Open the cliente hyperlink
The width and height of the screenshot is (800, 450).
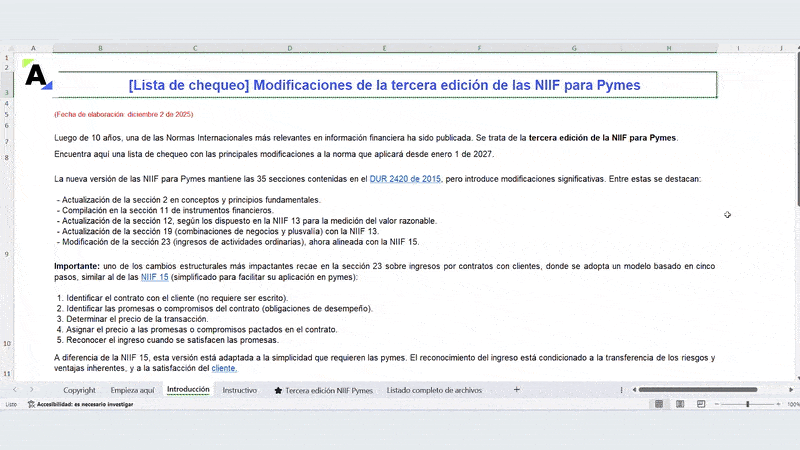pyautogui.click(x=223, y=368)
